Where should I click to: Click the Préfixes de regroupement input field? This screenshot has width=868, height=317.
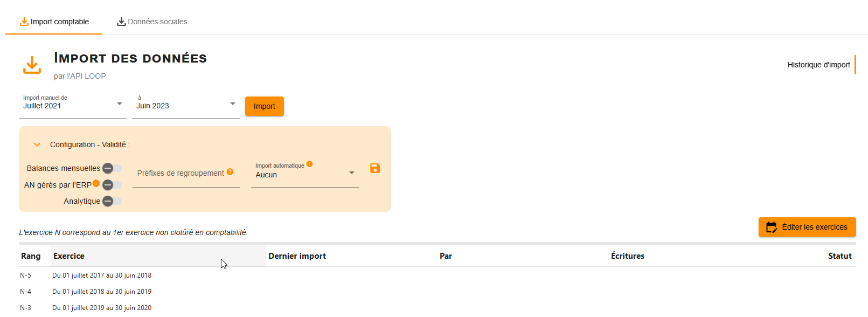click(186, 174)
